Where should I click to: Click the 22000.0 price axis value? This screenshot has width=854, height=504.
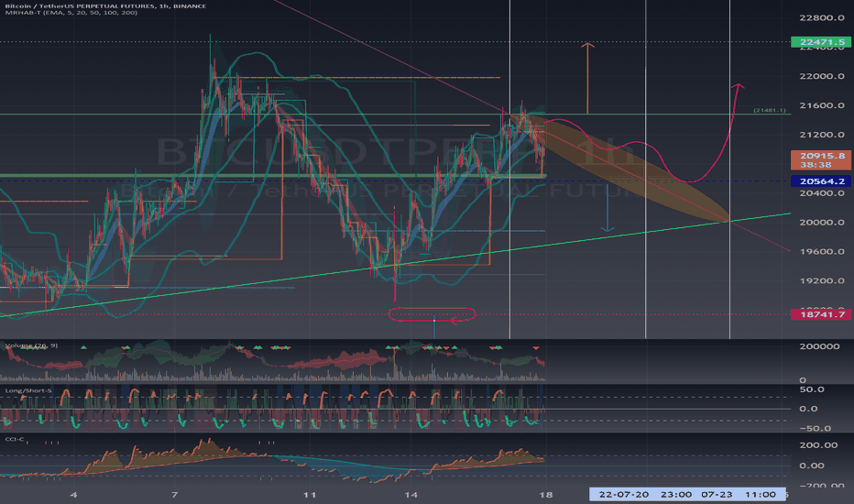point(822,76)
